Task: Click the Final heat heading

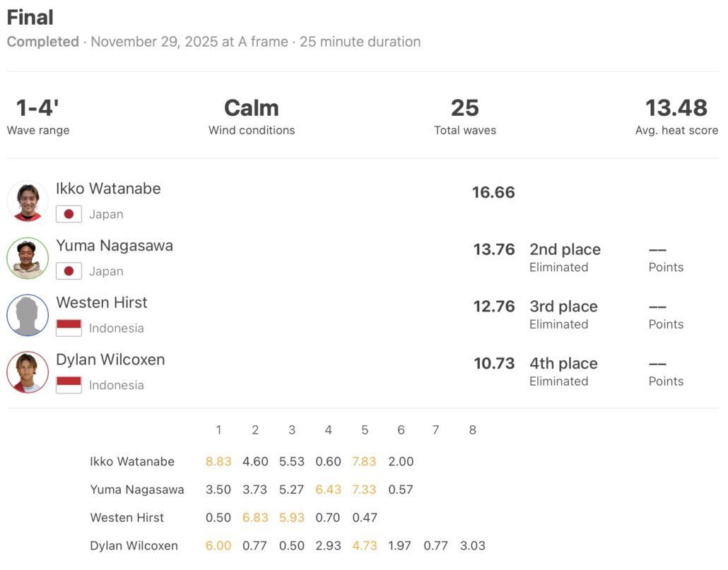Action: [x=30, y=18]
